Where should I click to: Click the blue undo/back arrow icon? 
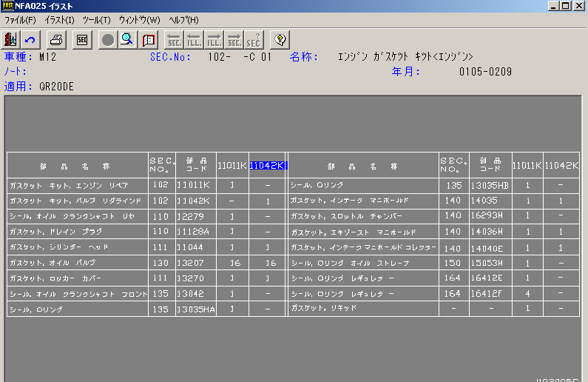(30, 39)
